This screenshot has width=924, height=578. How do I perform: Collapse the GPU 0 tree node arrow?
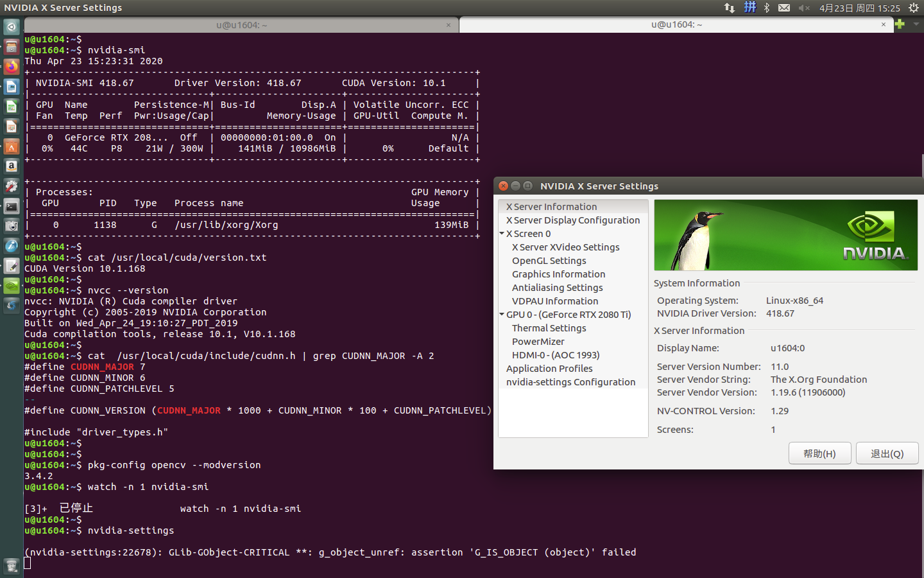point(502,315)
